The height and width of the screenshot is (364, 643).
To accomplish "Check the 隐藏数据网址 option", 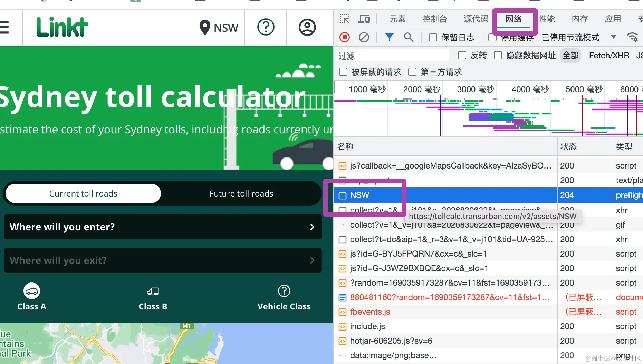I will 498,55.
